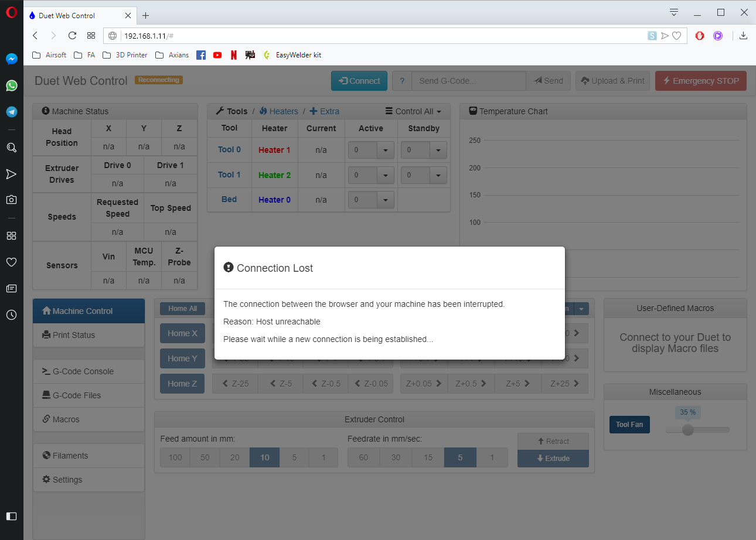756x540 pixels.
Task: Click the downloads icon in the browser toolbar
Action: click(x=743, y=35)
